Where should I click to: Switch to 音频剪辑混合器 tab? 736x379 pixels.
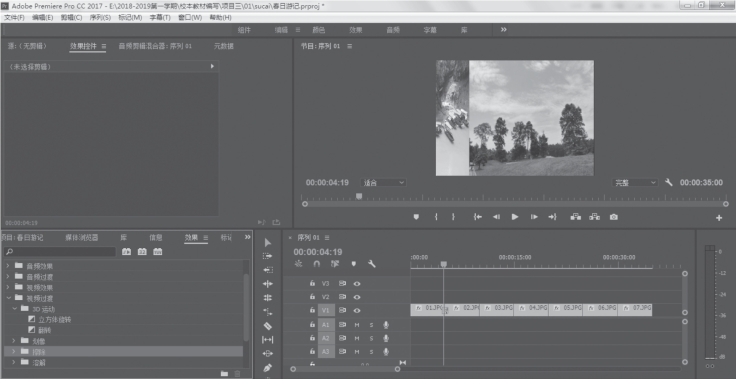(x=155, y=46)
